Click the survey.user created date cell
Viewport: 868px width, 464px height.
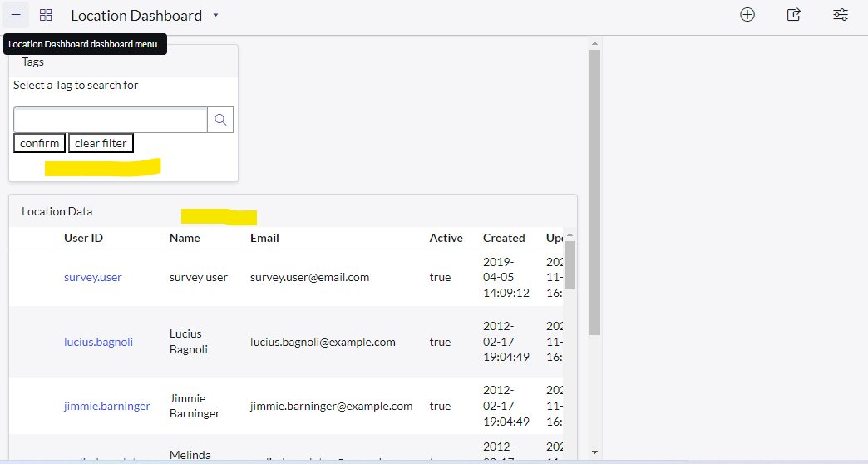(506, 278)
